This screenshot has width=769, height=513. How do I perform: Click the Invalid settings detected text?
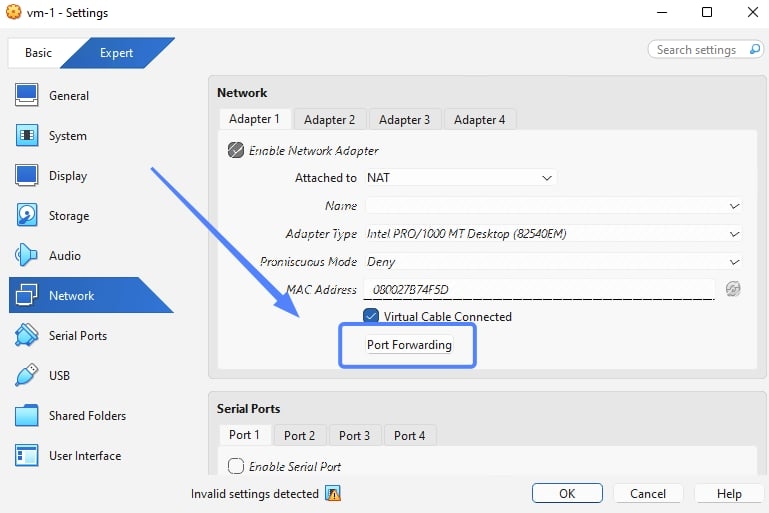[x=255, y=494]
